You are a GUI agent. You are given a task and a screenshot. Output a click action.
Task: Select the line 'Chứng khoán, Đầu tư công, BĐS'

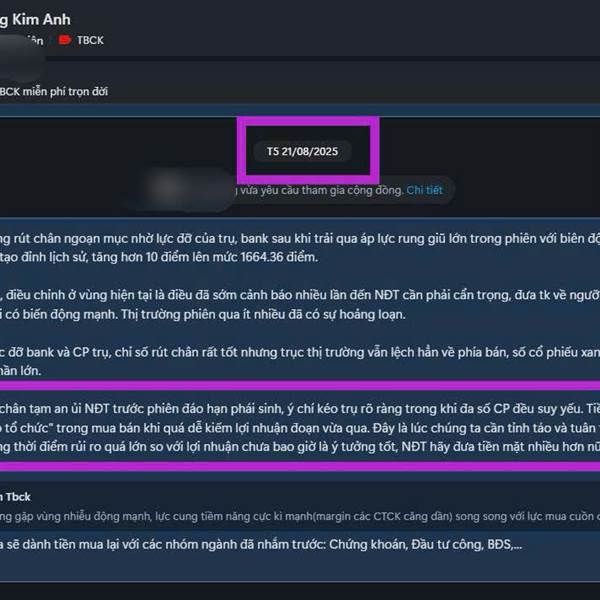click(x=261, y=545)
